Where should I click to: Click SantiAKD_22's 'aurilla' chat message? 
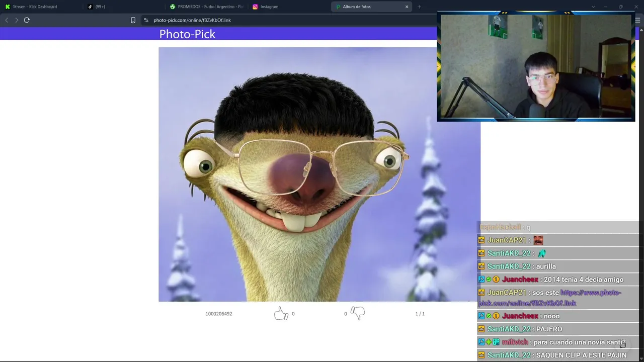(546, 266)
